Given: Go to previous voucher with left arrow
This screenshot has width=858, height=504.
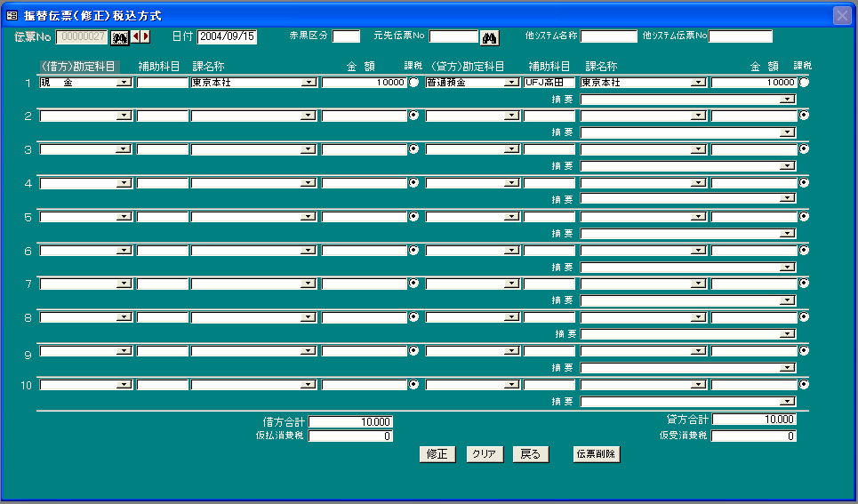Looking at the screenshot, I should tap(135, 36).
